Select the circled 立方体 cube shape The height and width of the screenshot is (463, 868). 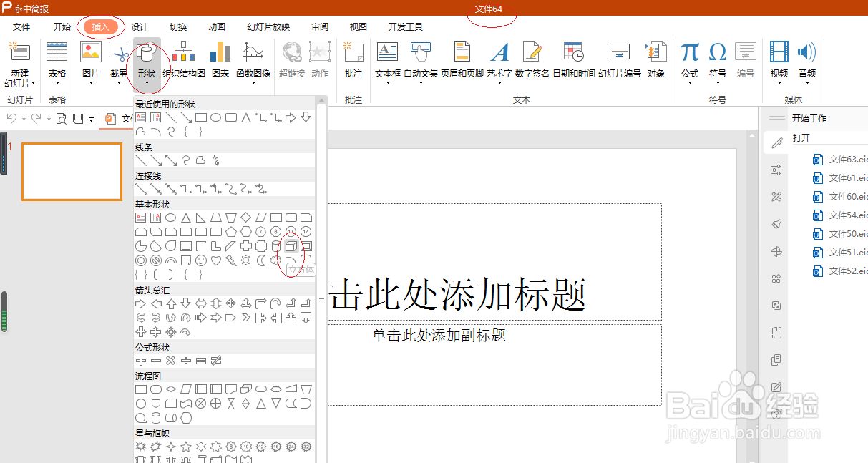(x=291, y=245)
